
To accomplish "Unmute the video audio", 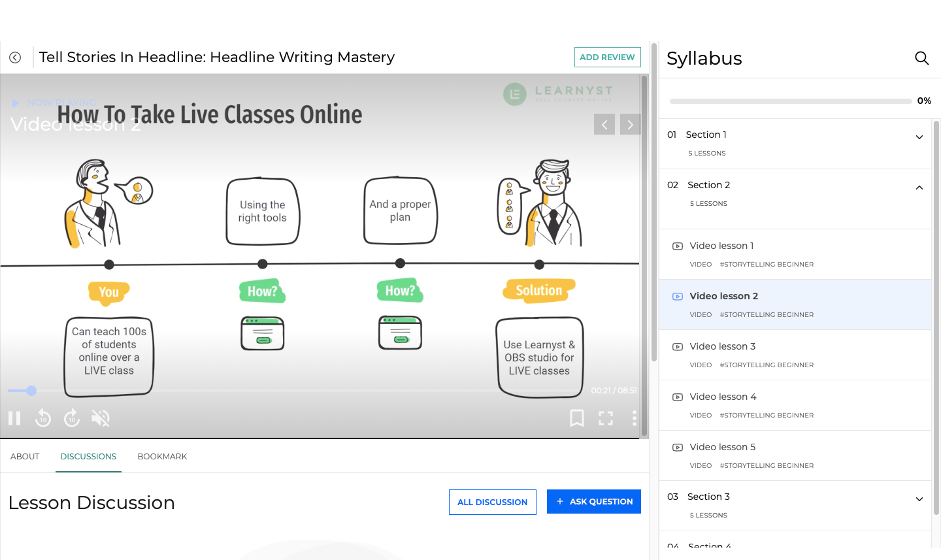I will point(101,418).
